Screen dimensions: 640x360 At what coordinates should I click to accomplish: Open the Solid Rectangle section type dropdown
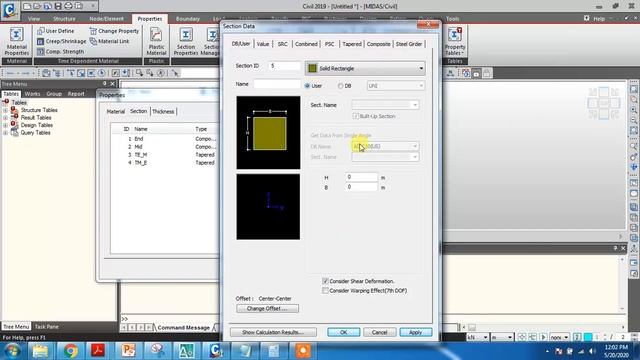[365, 68]
